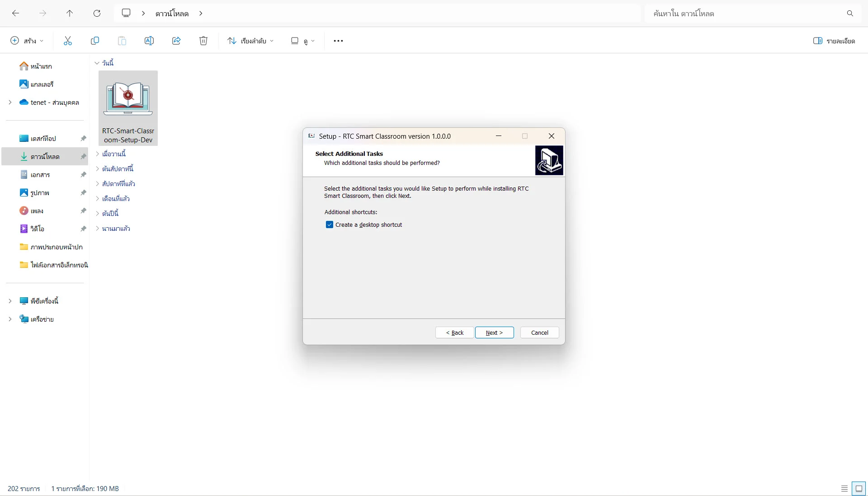868x496 pixels.
Task: Click the Rename icon in toolbar
Action: tap(149, 41)
